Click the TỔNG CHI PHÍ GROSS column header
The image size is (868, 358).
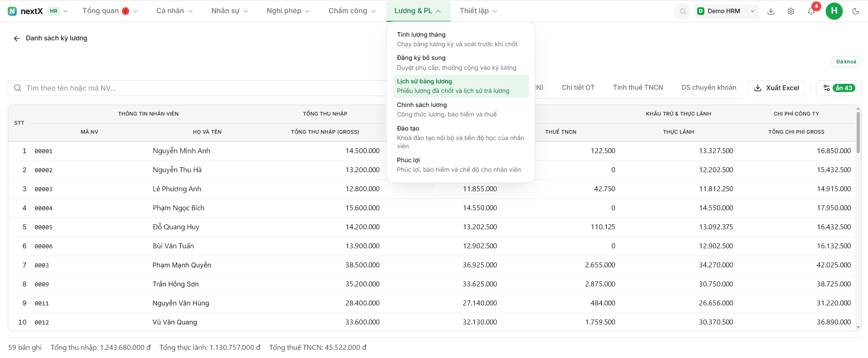(x=796, y=132)
